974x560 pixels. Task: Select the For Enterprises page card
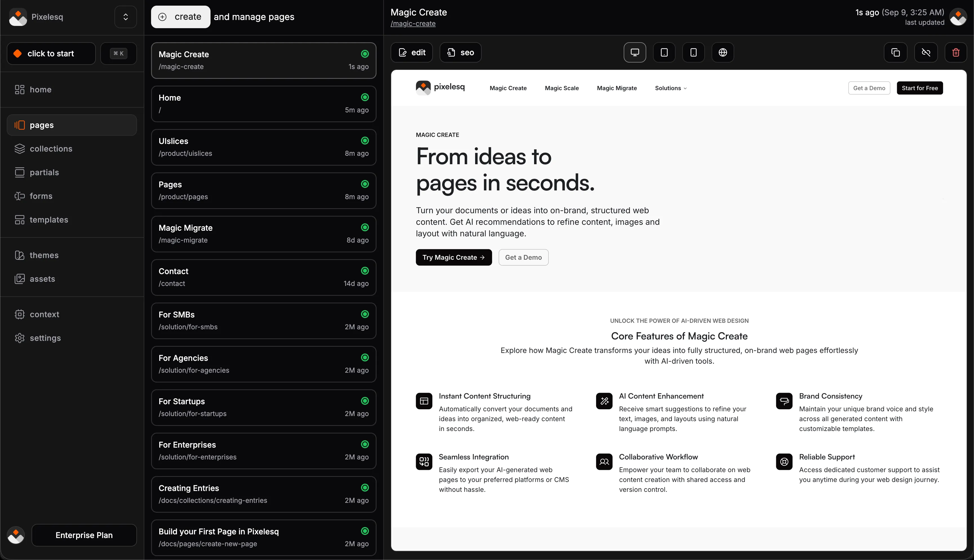tap(264, 451)
